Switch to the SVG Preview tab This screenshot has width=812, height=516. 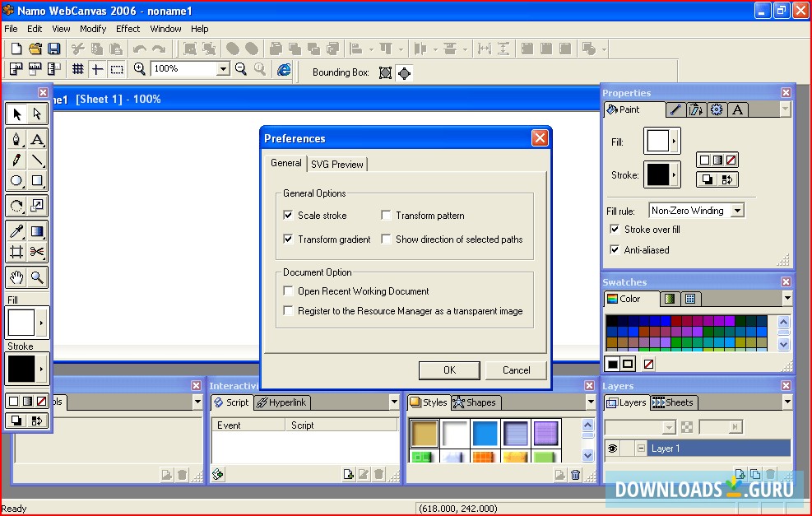click(337, 164)
